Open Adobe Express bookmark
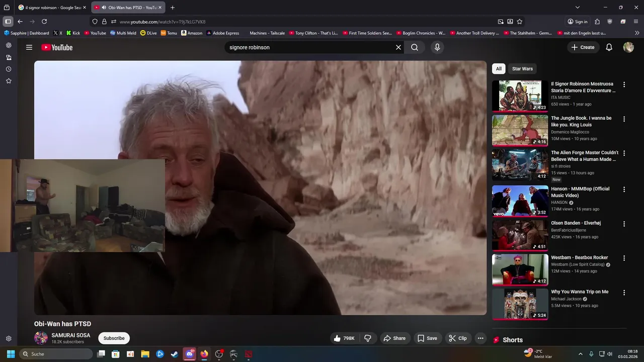Screen dimensions: 644x362 point(223,33)
